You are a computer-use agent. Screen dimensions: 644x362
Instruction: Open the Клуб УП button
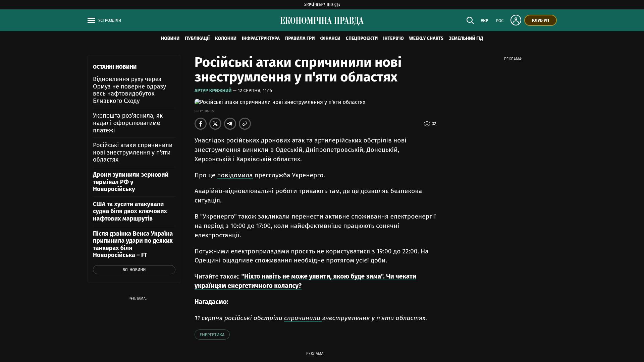[540, 20]
